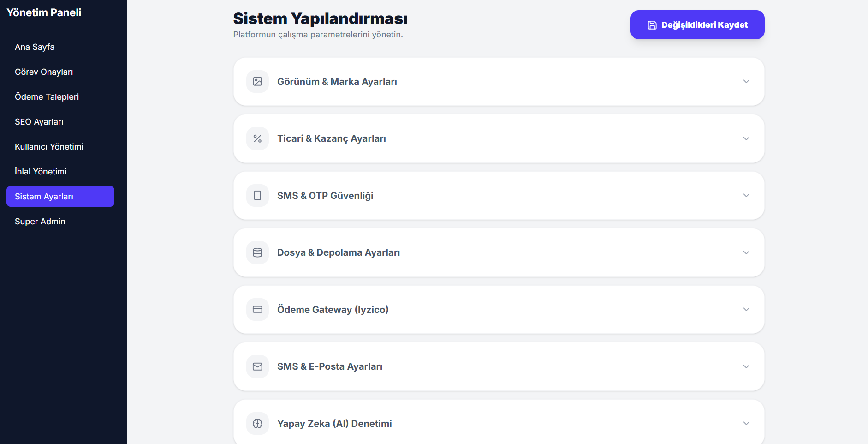Expand Ödeme Gateway (Iyzico) chevron
The height and width of the screenshot is (444, 868).
pyautogui.click(x=746, y=309)
